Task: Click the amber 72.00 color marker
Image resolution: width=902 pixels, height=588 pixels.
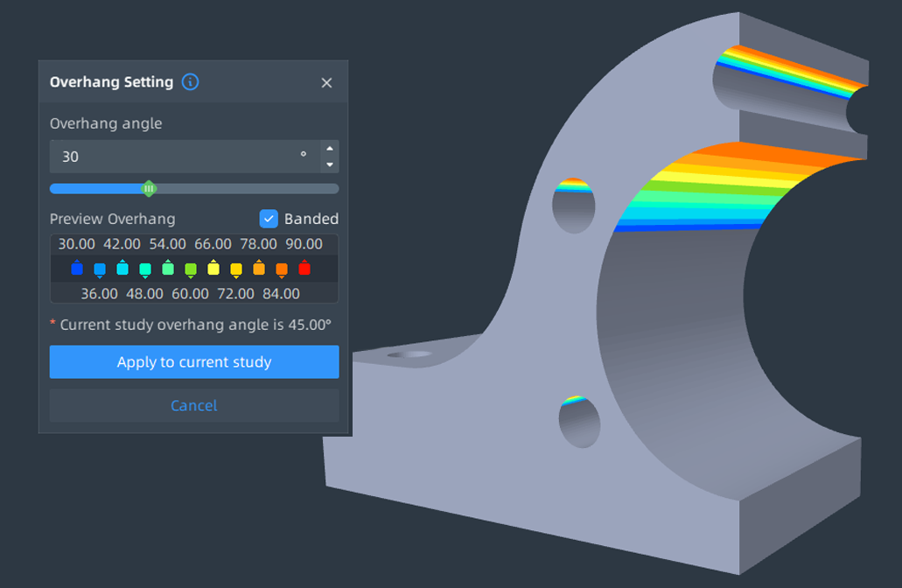Action: coord(236,269)
